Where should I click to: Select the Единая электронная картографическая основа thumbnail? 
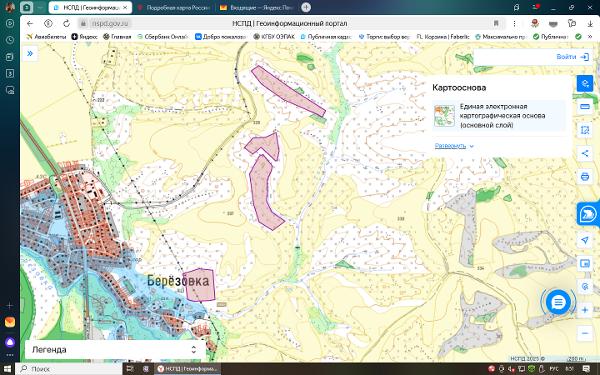pyautogui.click(x=444, y=116)
